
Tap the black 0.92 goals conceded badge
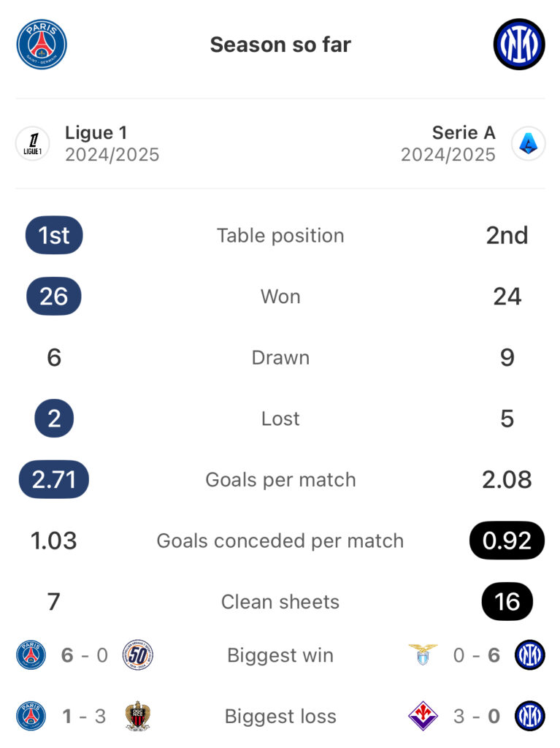tap(507, 541)
